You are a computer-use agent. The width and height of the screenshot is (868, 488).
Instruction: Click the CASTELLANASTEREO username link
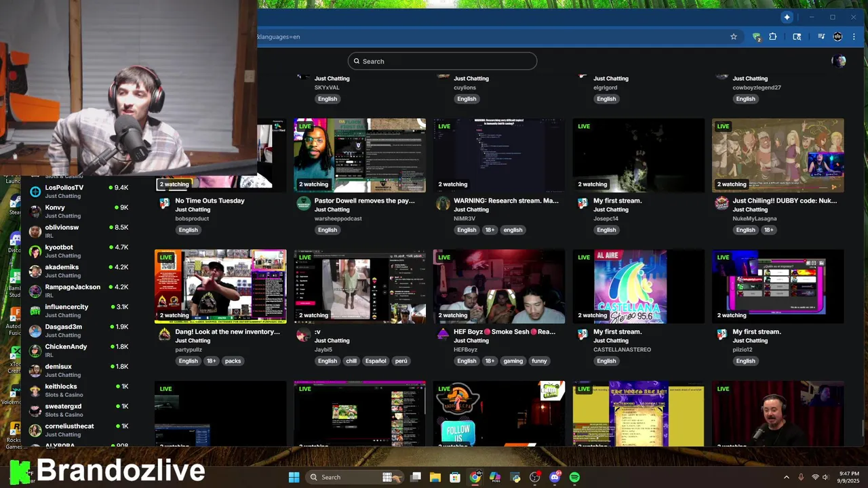[622, 350]
